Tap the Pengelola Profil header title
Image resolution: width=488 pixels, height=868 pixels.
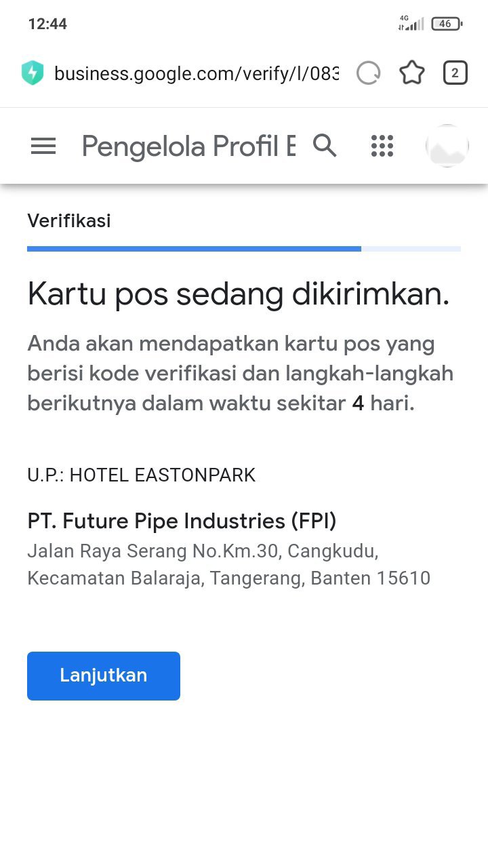[188, 146]
